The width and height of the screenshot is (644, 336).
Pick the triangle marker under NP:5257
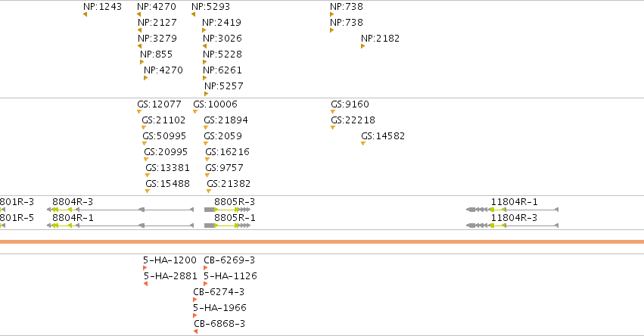(x=206, y=94)
